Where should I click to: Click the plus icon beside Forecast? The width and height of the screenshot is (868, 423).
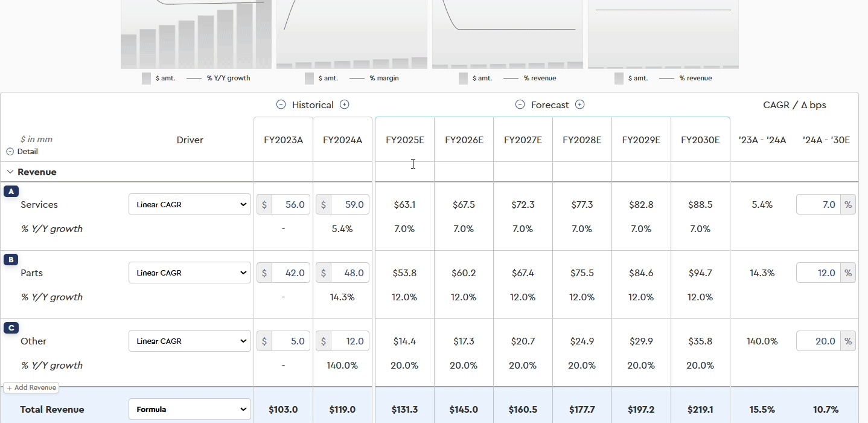[579, 105]
